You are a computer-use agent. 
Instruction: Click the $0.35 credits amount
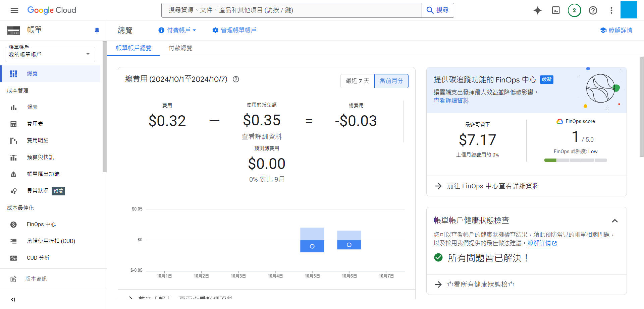click(x=262, y=120)
